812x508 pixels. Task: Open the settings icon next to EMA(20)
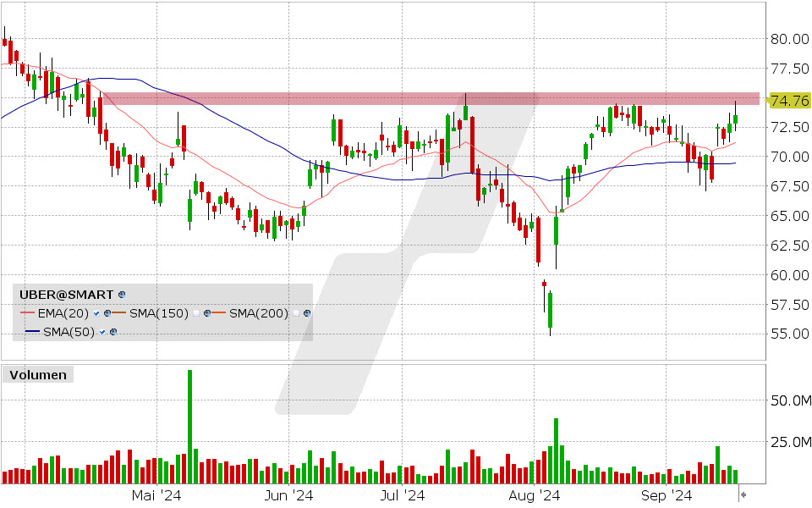click(x=107, y=313)
